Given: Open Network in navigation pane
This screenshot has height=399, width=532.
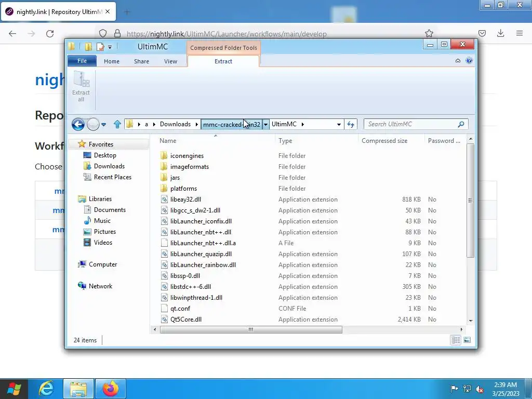Looking at the screenshot, I should [100, 286].
